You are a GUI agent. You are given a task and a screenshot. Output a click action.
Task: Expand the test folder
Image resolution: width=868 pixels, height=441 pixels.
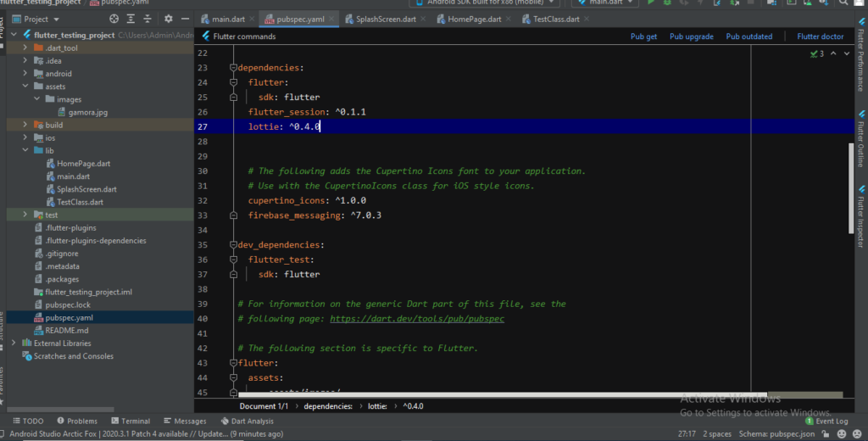(25, 215)
